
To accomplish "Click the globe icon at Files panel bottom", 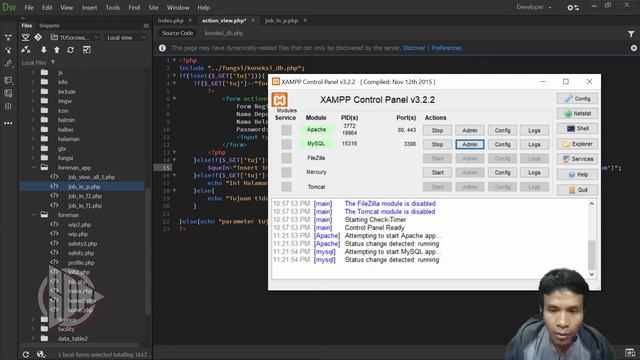I will [x=40, y=354].
